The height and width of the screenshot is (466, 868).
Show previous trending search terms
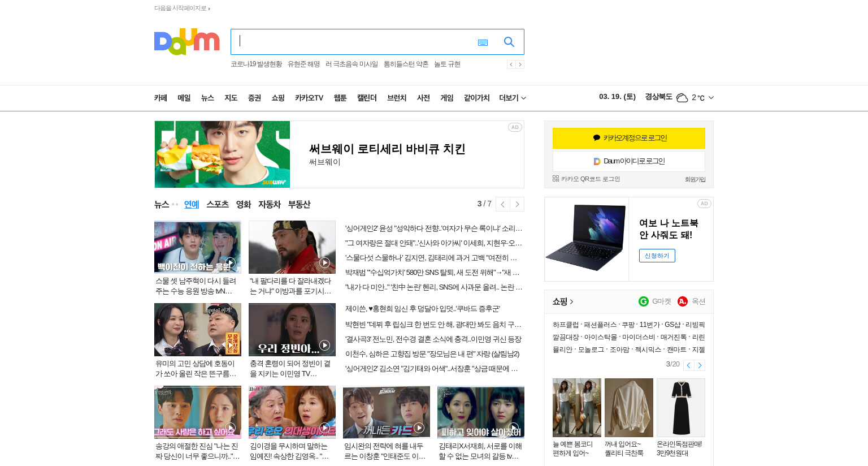click(x=511, y=64)
